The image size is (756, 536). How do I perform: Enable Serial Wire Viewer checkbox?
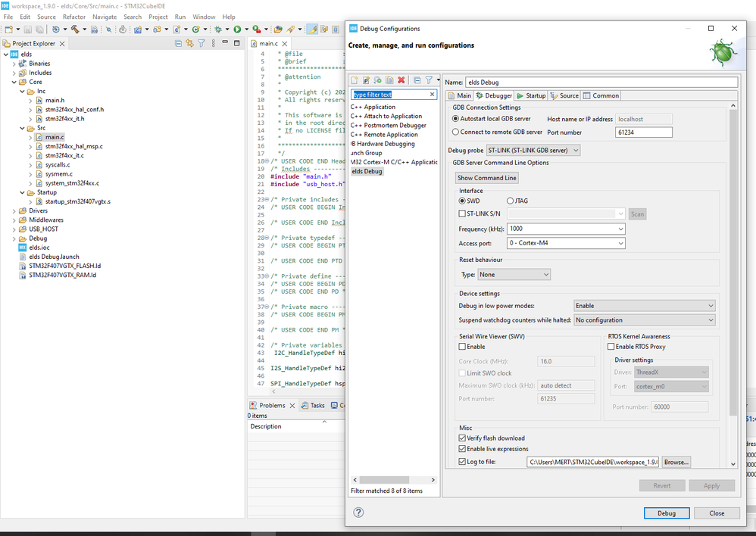pyautogui.click(x=463, y=347)
